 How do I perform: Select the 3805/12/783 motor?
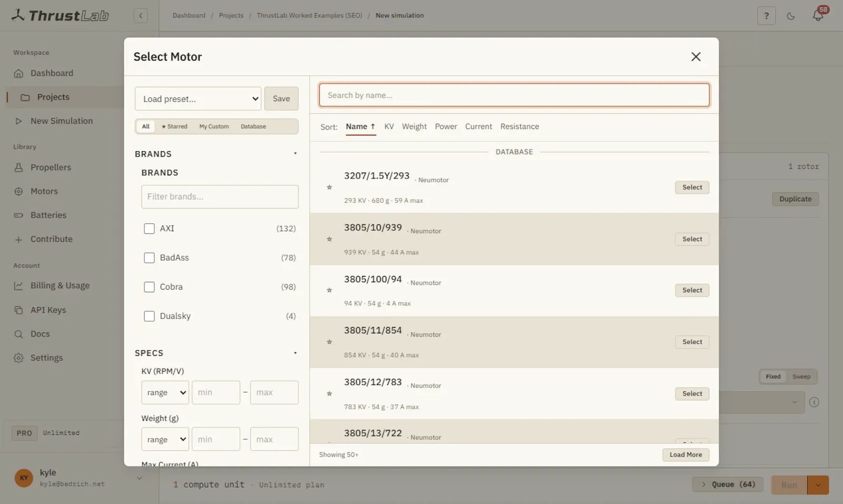(692, 393)
